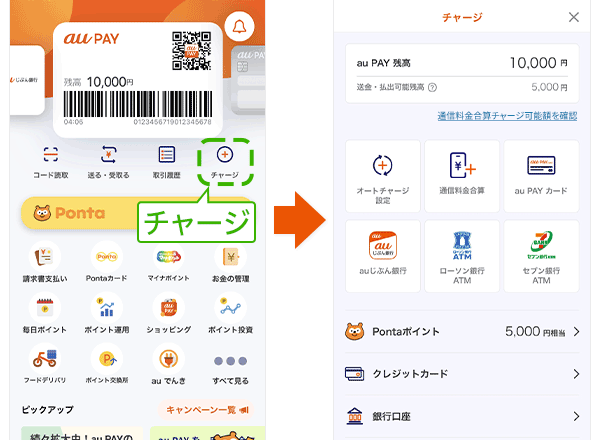Image resolution: width=600 pixels, height=440 pixels.
Task: Tap the 5,000 円相当 Ponta value
Action: click(x=535, y=331)
